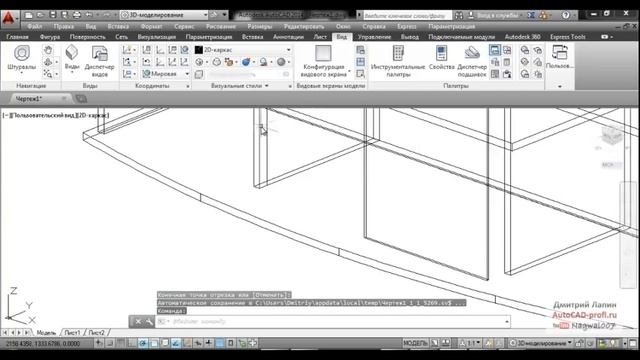Click the Пользов... user interface icon

(560, 57)
